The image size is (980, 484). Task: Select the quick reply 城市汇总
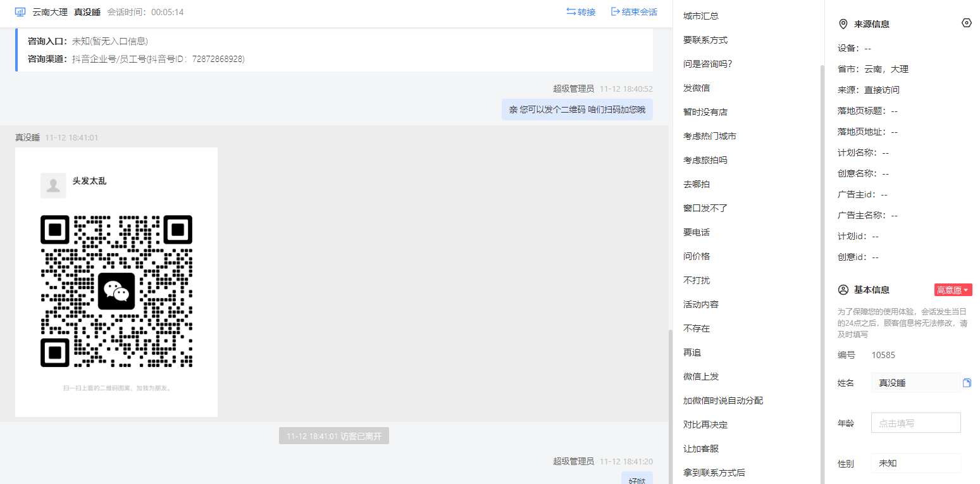pyautogui.click(x=701, y=16)
